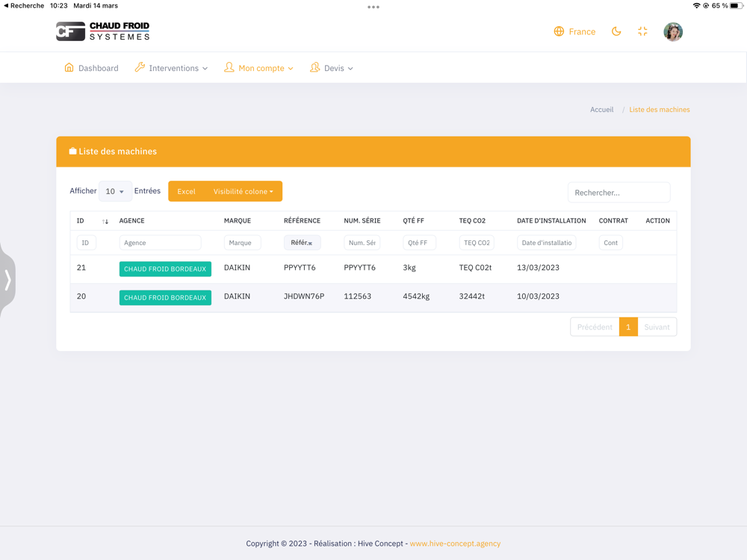Image resolution: width=747 pixels, height=560 pixels.
Task: Sort by the TEQ CO2 column header
Action: [x=472, y=221]
